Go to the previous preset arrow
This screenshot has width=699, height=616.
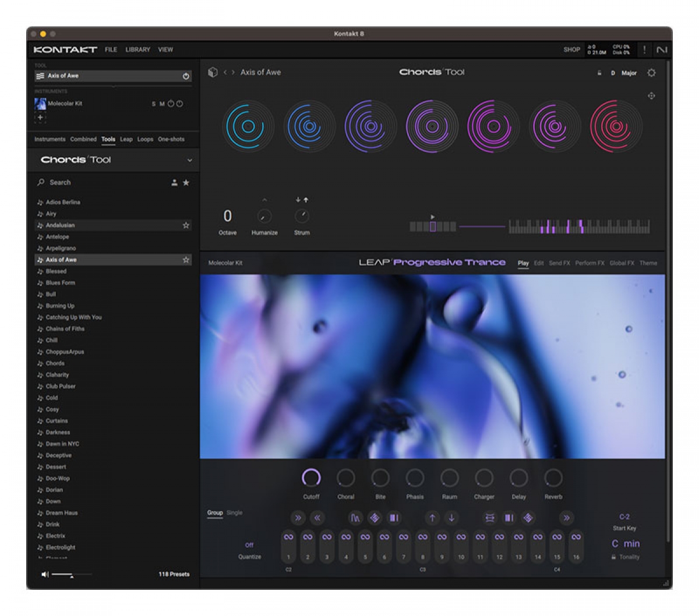[x=225, y=72]
